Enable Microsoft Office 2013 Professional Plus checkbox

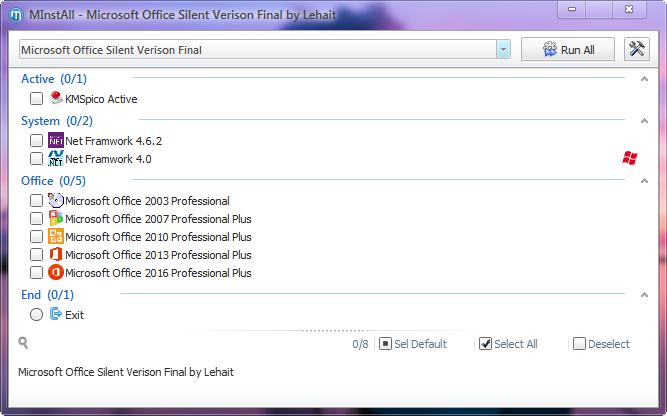coord(37,254)
